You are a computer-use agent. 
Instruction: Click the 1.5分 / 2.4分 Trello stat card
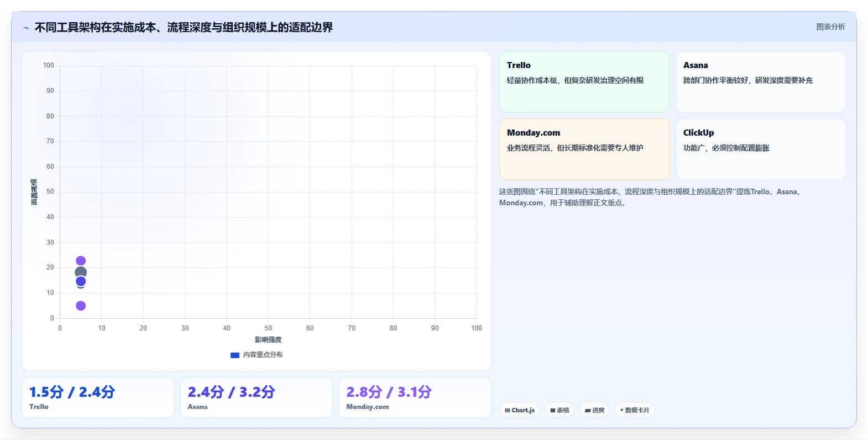point(98,397)
